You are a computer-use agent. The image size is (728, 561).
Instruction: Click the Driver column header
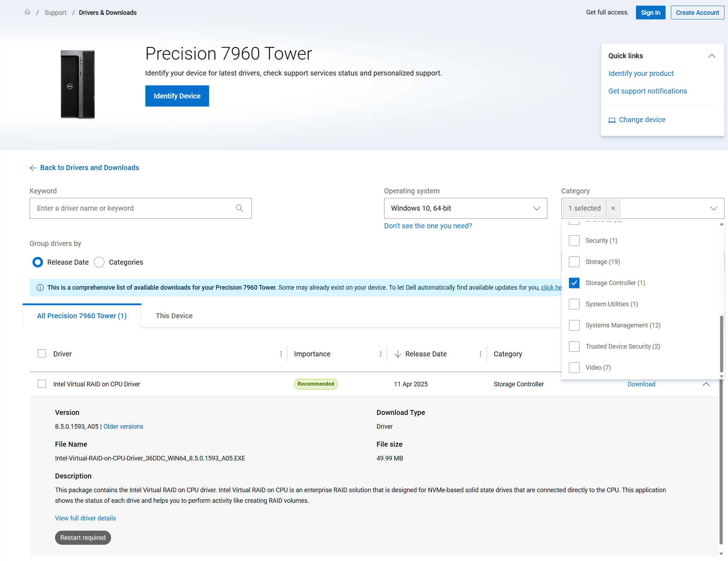[62, 354]
